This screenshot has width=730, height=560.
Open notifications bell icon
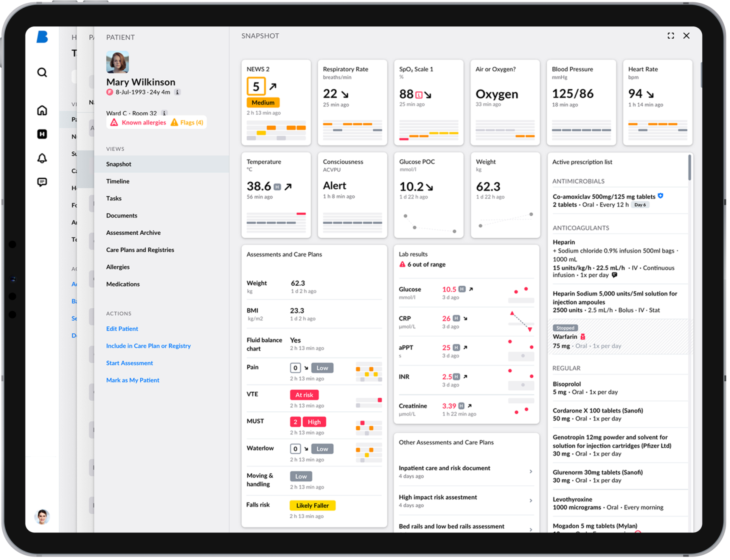click(x=42, y=158)
